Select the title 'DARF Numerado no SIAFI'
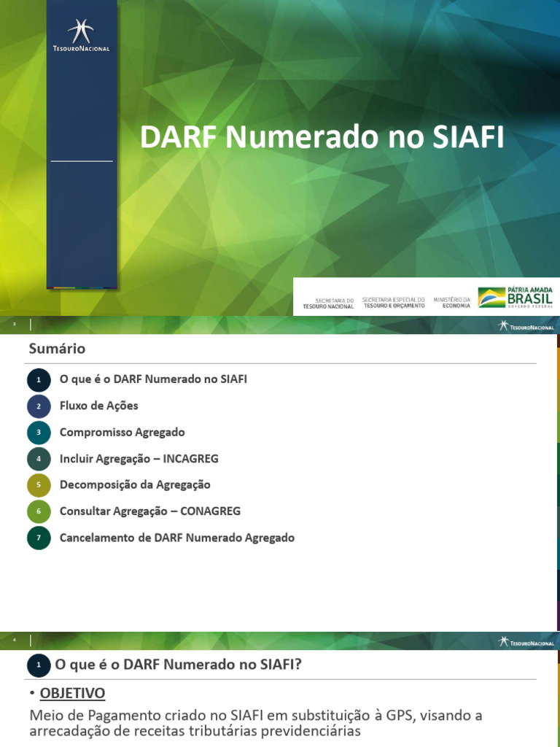The image size is (560, 747). pos(322,138)
